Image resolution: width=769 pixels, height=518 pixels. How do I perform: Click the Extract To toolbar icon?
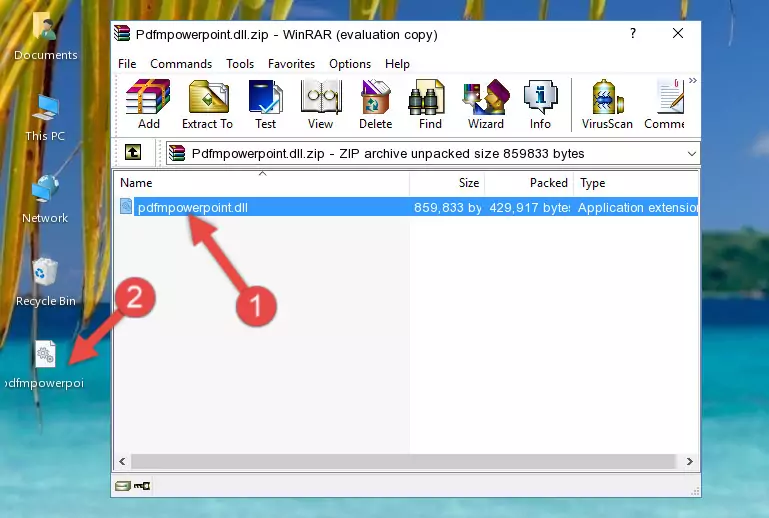click(207, 104)
